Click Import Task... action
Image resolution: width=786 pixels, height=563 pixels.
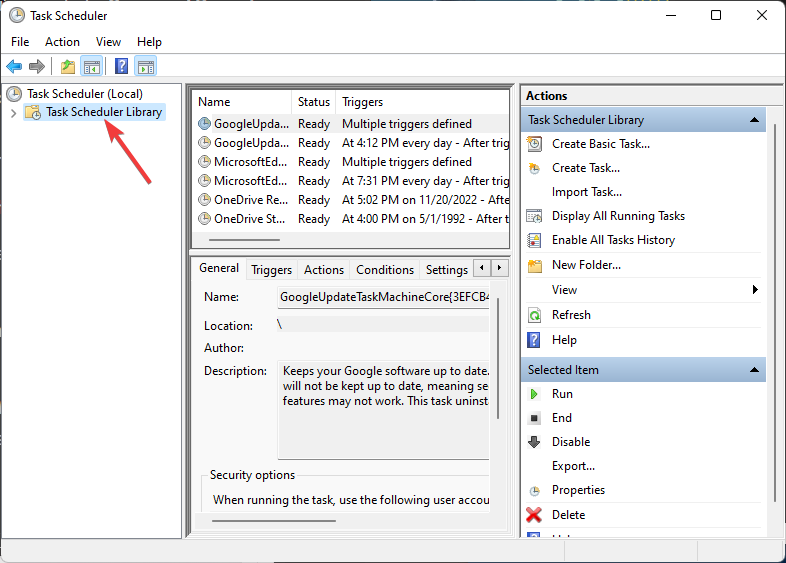pyautogui.click(x=586, y=192)
